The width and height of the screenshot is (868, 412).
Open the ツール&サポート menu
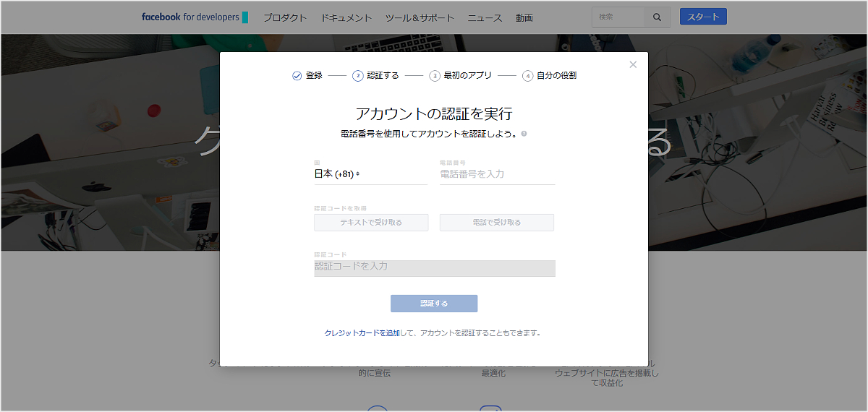[x=420, y=18]
